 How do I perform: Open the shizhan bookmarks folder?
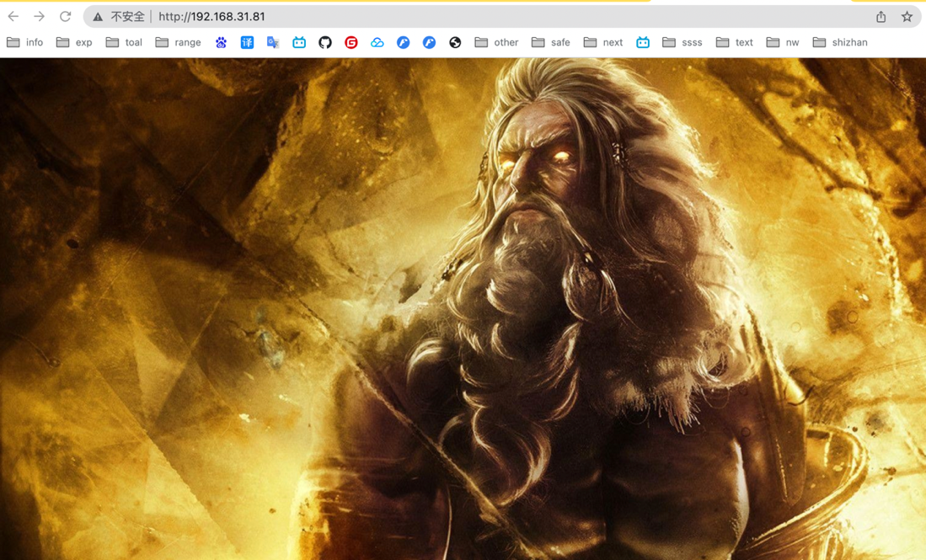pos(840,42)
